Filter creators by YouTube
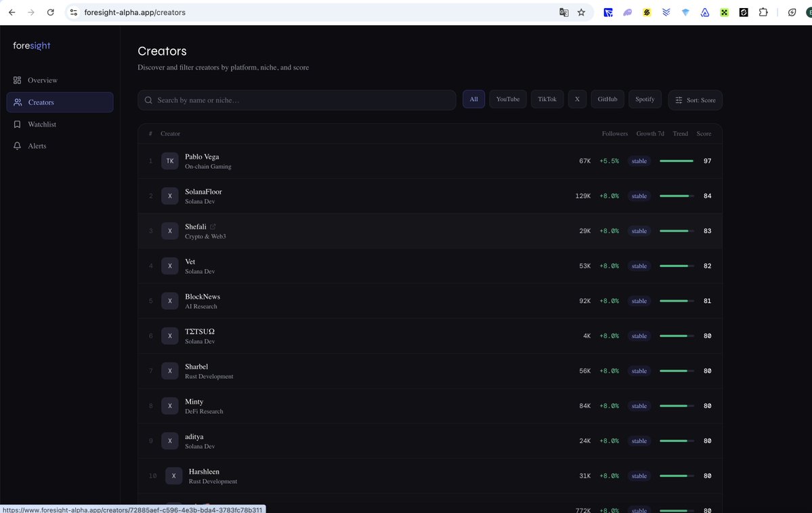Image resolution: width=812 pixels, height=513 pixels. coord(507,99)
